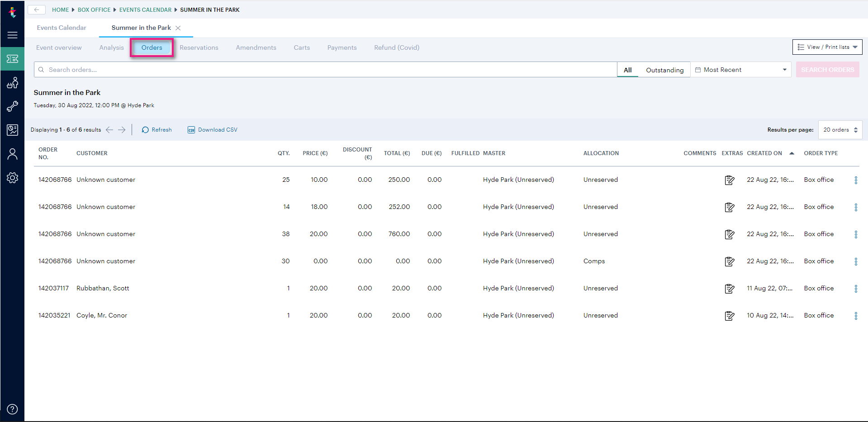The image size is (868, 422).
Task: Click the help question mark icon
Action: coord(12,409)
